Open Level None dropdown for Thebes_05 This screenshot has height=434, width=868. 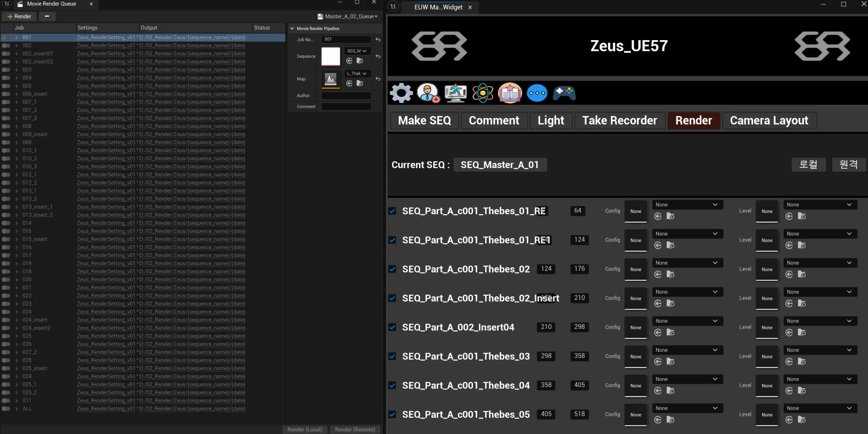tap(820, 408)
